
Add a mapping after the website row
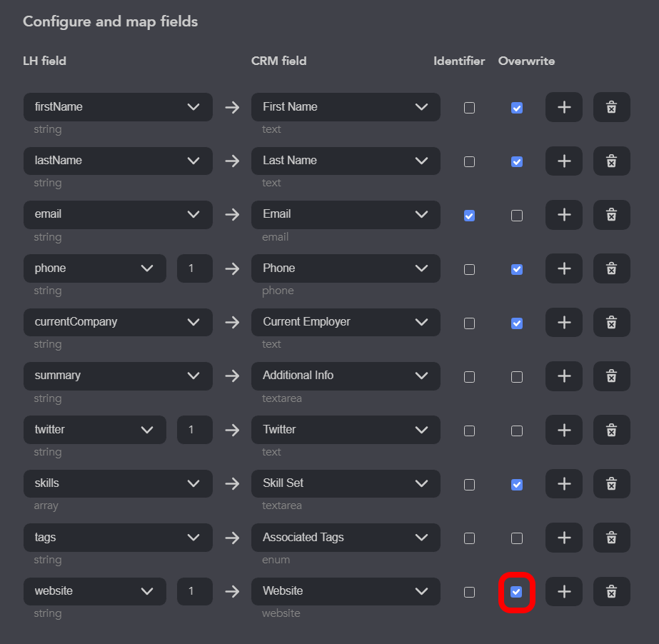point(564,591)
